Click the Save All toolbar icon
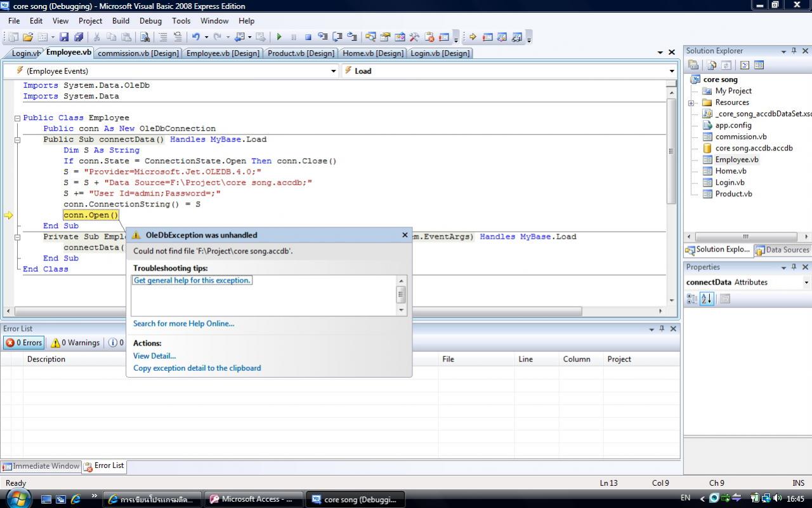Screen dimensions: 812x508 tap(79, 37)
